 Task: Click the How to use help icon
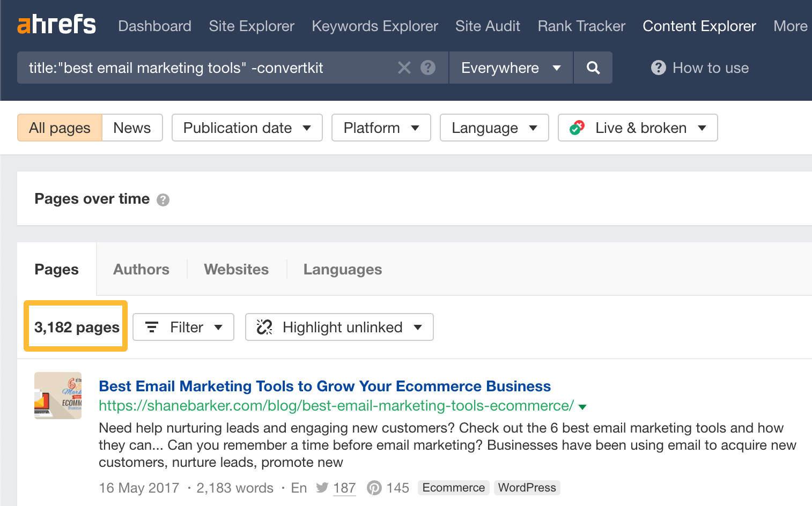658,68
